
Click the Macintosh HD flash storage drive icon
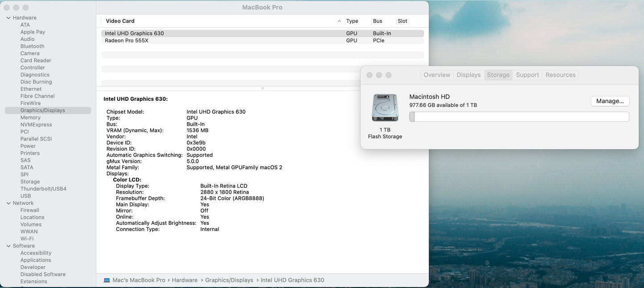[x=384, y=107]
